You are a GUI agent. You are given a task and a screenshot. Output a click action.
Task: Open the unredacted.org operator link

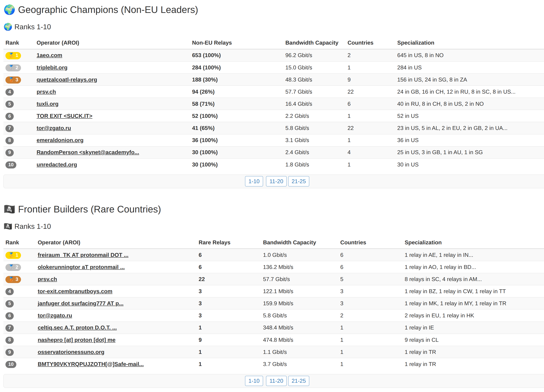click(x=57, y=165)
